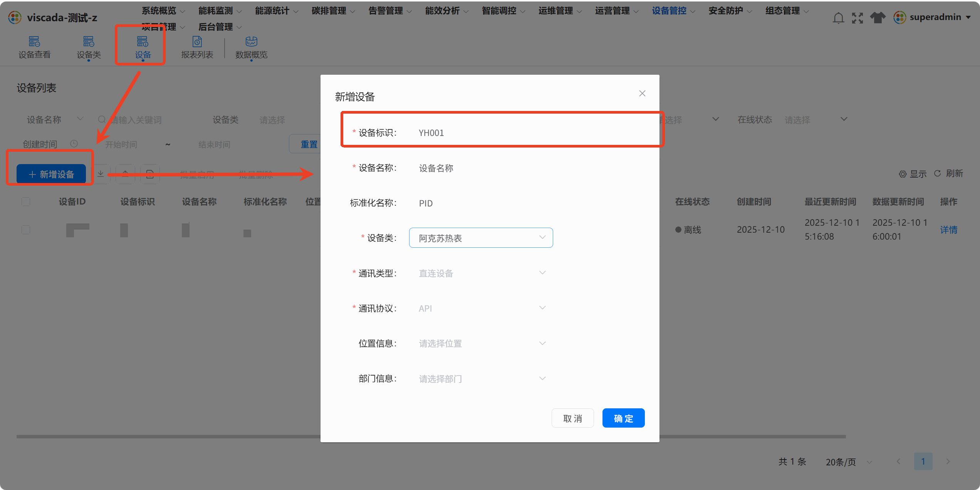Viewport: 980px width, 490px height.
Task: Confirm with the 确定 button
Action: (623, 418)
